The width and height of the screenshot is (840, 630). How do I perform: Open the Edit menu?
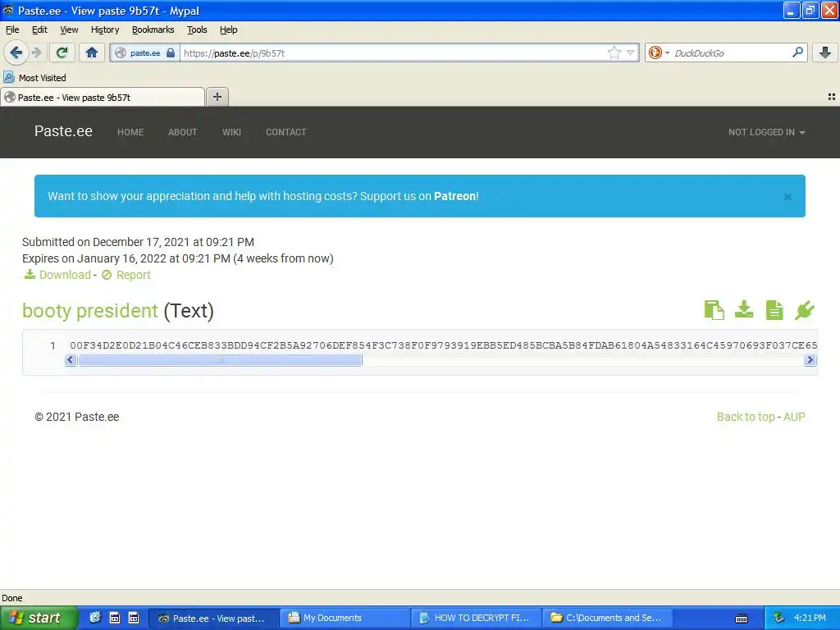pyautogui.click(x=39, y=30)
